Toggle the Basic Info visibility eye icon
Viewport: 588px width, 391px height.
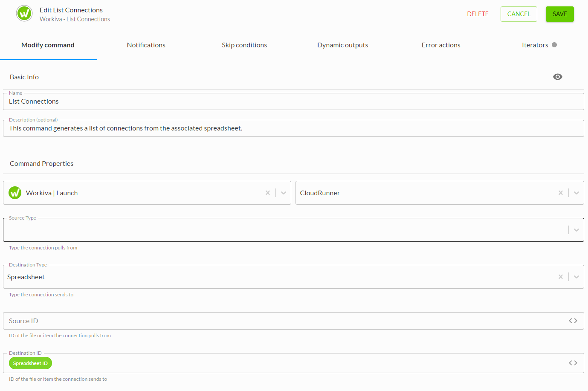click(558, 77)
